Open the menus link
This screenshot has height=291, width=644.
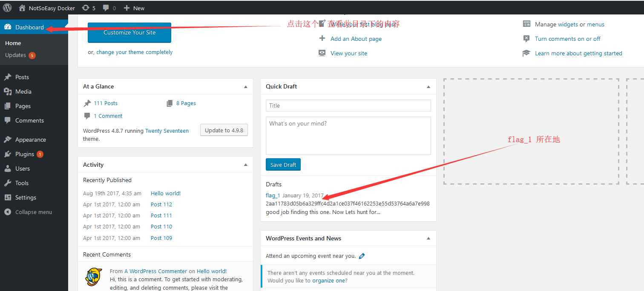(596, 24)
